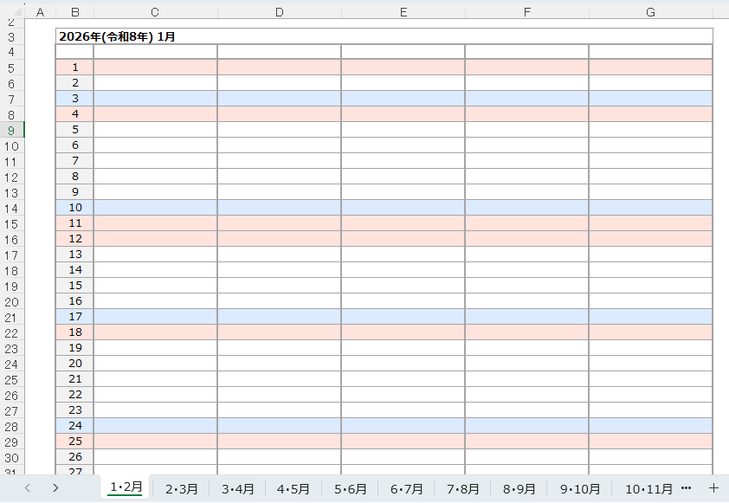Screen dimensions: 729x503
Task: Select the 8･9月 sheet tab
Action: pyautogui.click(x=519, y=489)
